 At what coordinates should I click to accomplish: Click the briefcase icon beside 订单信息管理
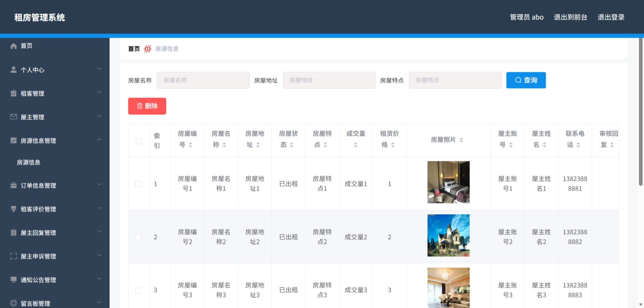pos(14,185)
